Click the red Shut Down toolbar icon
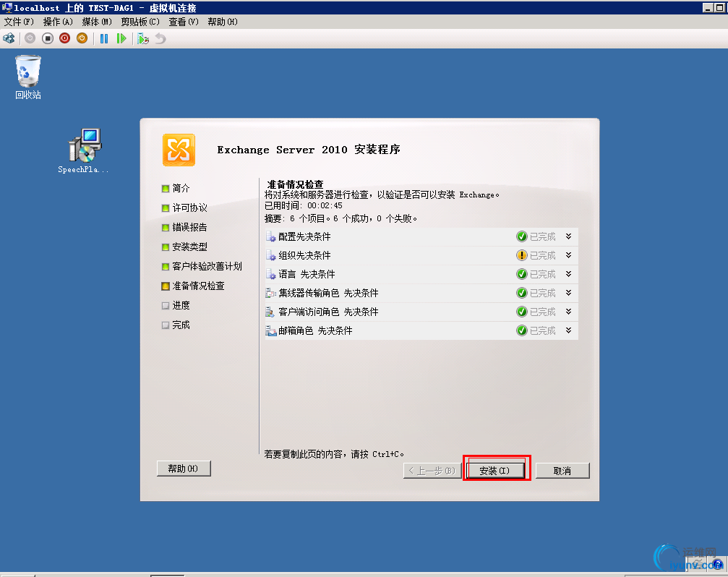The height and width of the screenshot is (577, 728). [64, 38]
